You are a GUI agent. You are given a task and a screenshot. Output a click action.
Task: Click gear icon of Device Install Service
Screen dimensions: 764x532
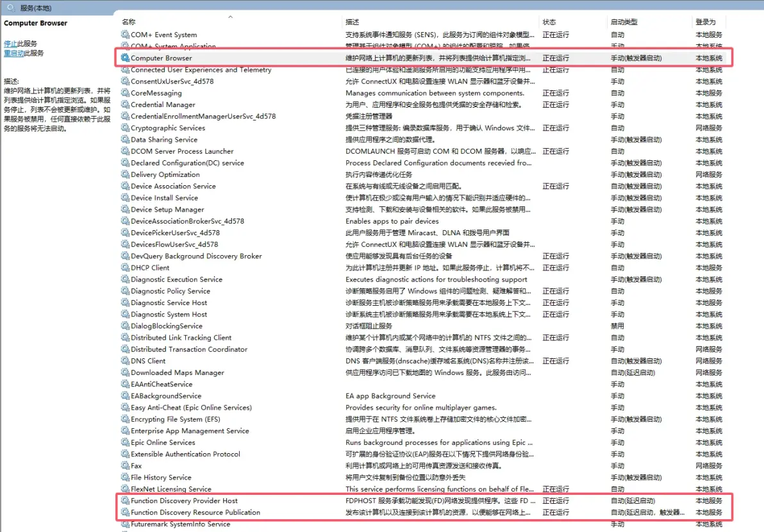[125, 198]
